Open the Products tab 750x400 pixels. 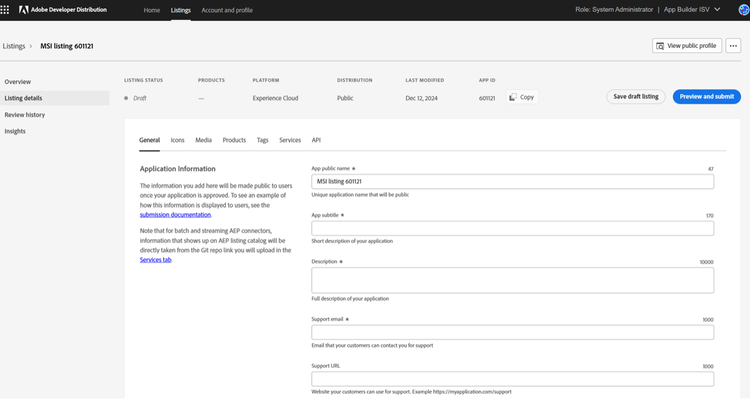[x=234, y=140]
